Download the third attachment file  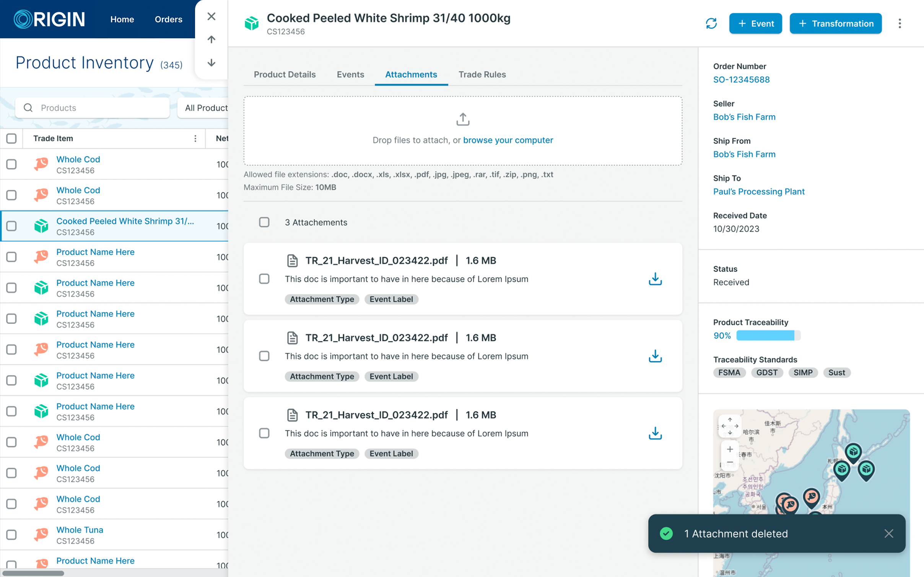click(x=655, y=433)
